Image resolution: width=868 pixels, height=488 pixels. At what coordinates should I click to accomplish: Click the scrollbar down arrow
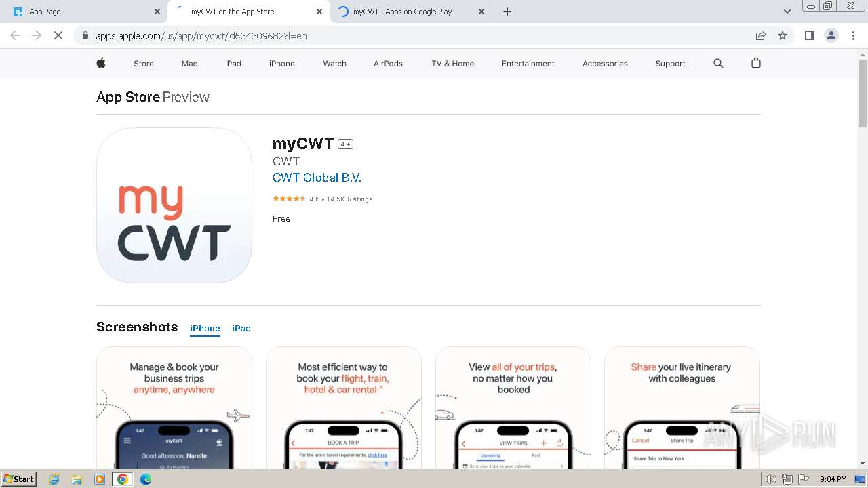click(862, 464)
